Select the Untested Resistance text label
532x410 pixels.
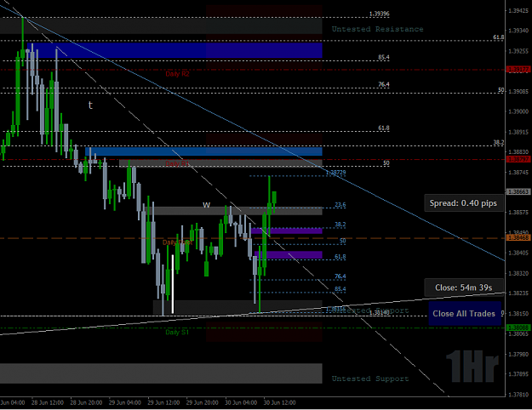point(377,29)
